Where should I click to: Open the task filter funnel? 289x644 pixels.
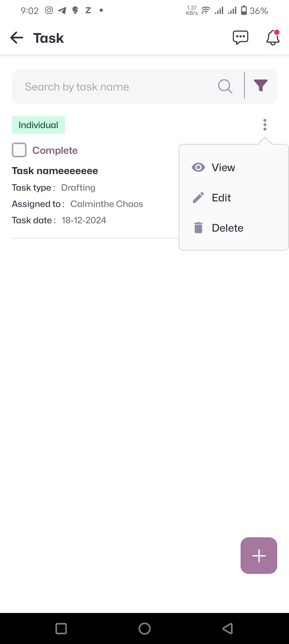click(261, 86)
